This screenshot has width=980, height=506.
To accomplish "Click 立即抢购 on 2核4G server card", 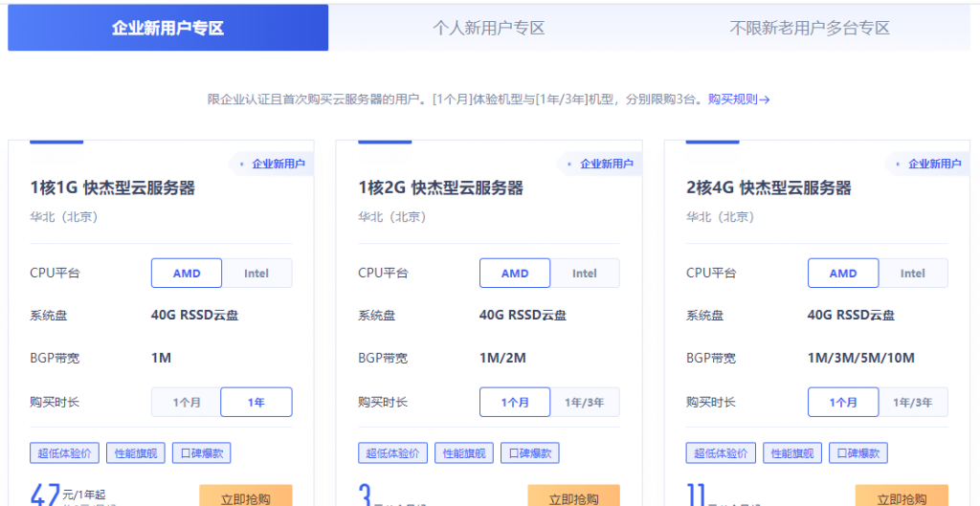I will pos(902,496).
